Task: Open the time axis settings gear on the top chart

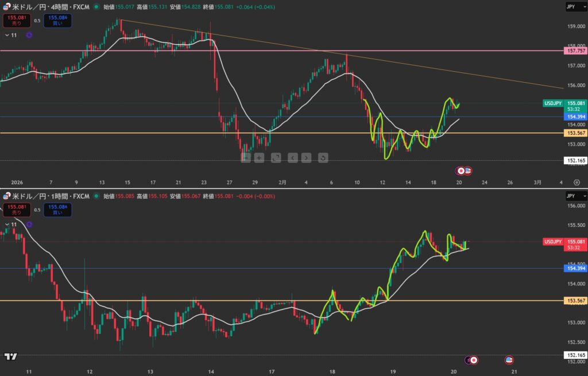Action: click(x=576, y=182)
